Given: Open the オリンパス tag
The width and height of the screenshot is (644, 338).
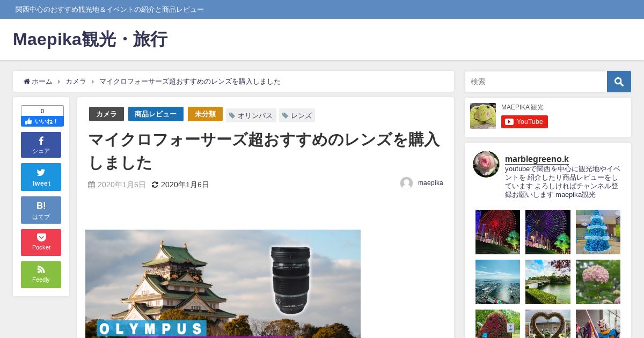Looking at the screenshot, I should pyautogui.click(x=251, y=115).
